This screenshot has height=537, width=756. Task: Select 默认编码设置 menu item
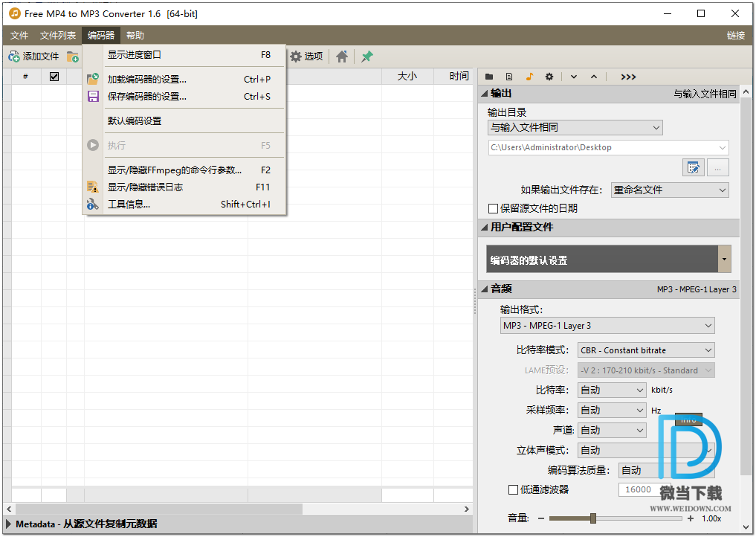click(184, 121)
